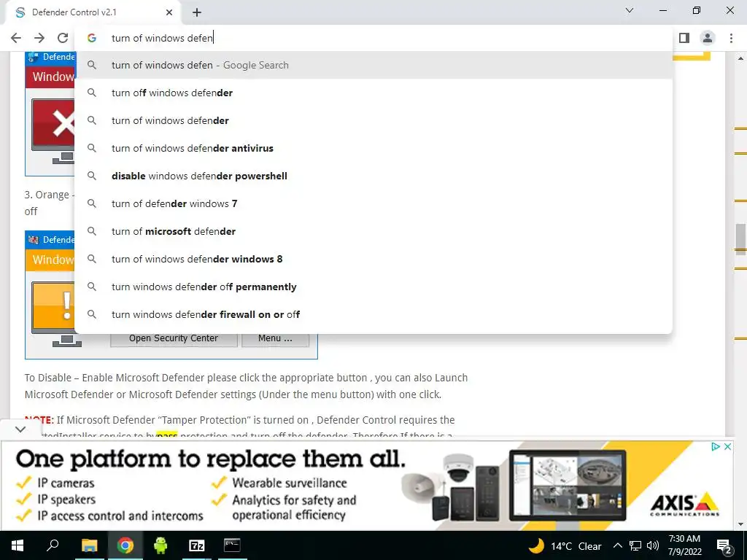Click the scrollbar down arrow
Image resolution: width=747 pixels, height=560 pixels.
740,524
